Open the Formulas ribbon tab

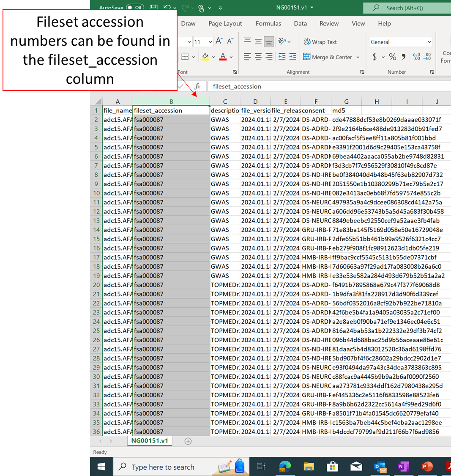tap(268, 24)
